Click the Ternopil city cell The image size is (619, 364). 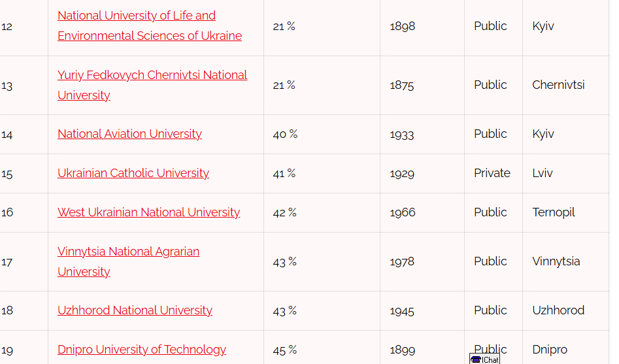click(565, 212)
